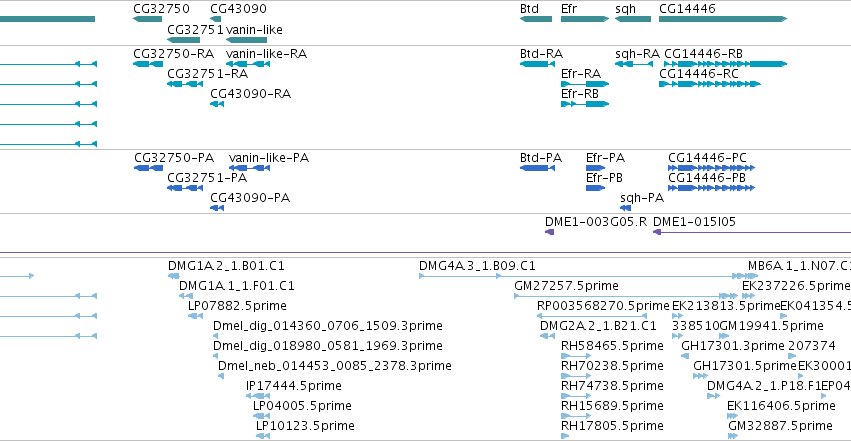Select EST DMG2A.2_1.B21.C1

point(547,336)
